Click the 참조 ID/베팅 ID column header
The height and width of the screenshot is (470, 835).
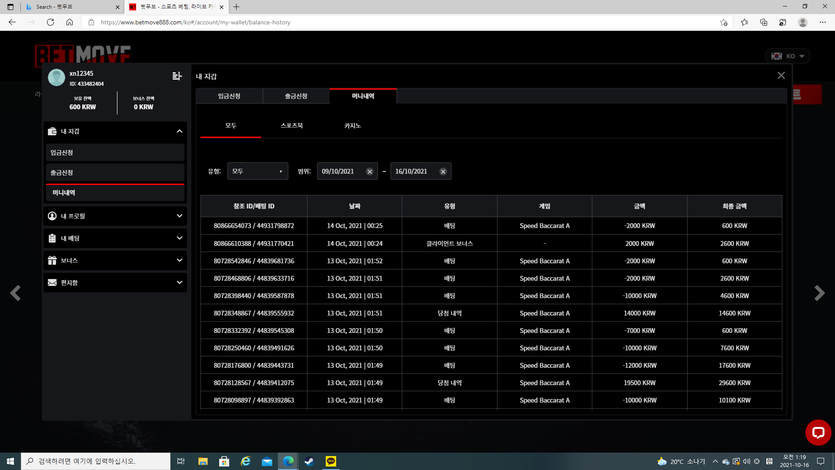[254, 206]
